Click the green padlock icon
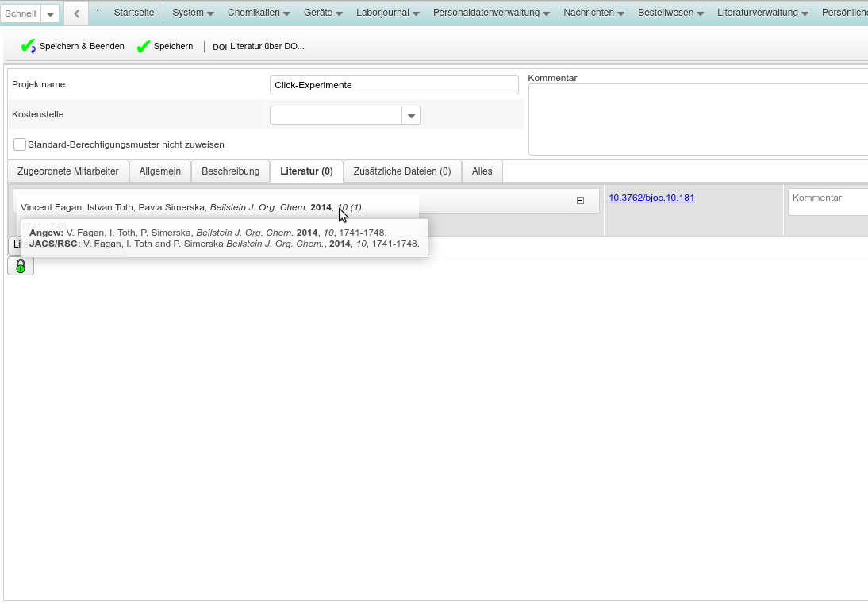Screen dimensions: 868x604 (21, 266)
